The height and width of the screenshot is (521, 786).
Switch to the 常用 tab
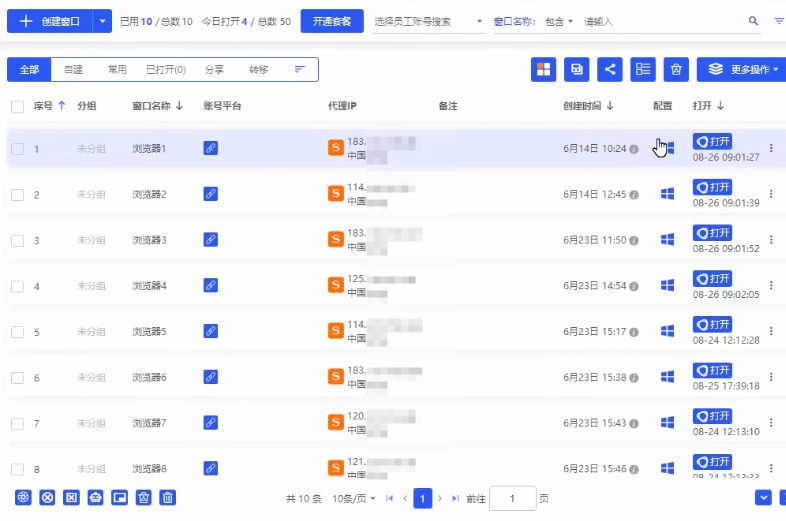coord(117,69)
